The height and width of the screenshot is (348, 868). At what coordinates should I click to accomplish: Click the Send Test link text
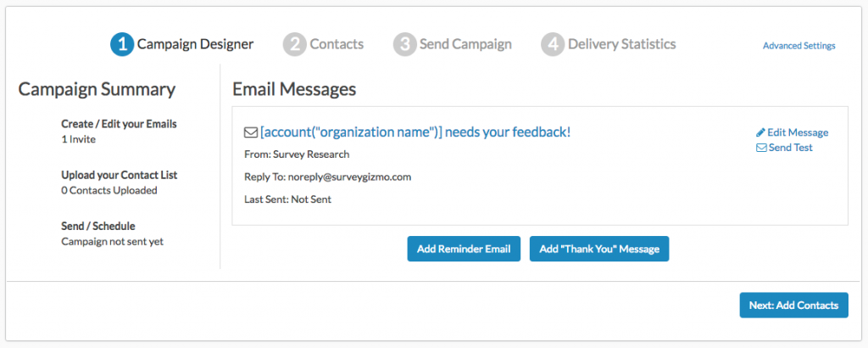(x=790, y=148)
